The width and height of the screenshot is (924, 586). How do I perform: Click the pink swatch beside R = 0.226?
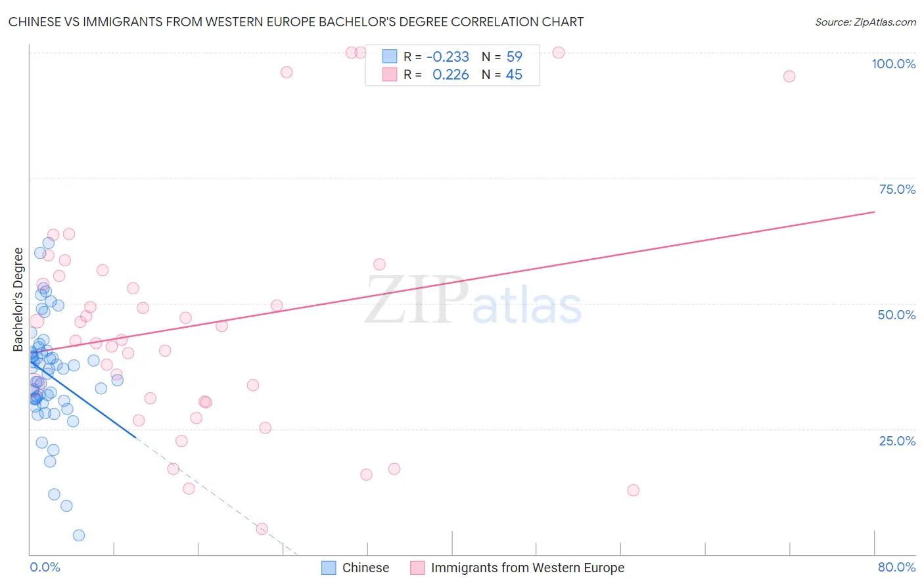click(x=390, y=74)
